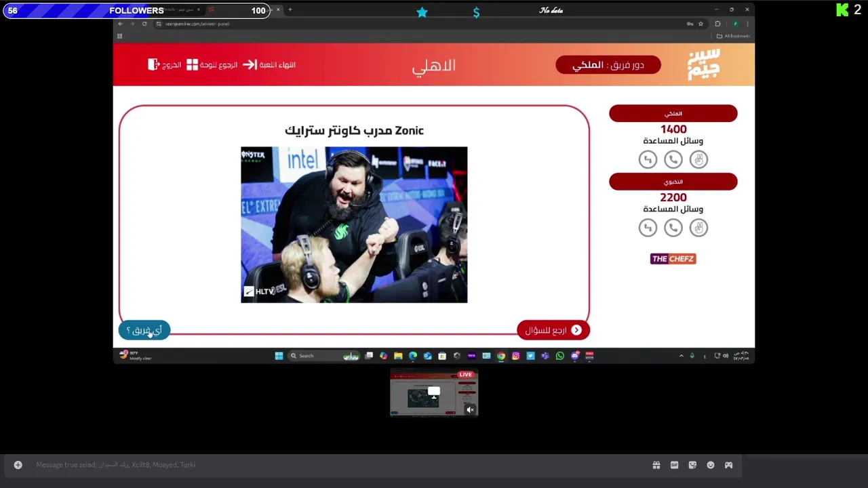Click 'الخروج' exit link in header

click(x=165, y=64)
